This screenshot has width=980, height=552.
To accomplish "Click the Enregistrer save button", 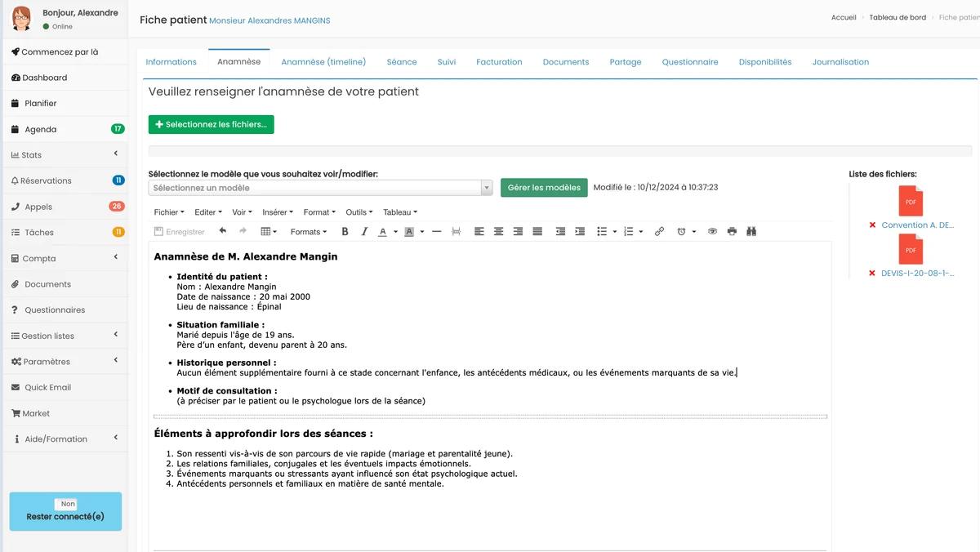I will point(180,232).
